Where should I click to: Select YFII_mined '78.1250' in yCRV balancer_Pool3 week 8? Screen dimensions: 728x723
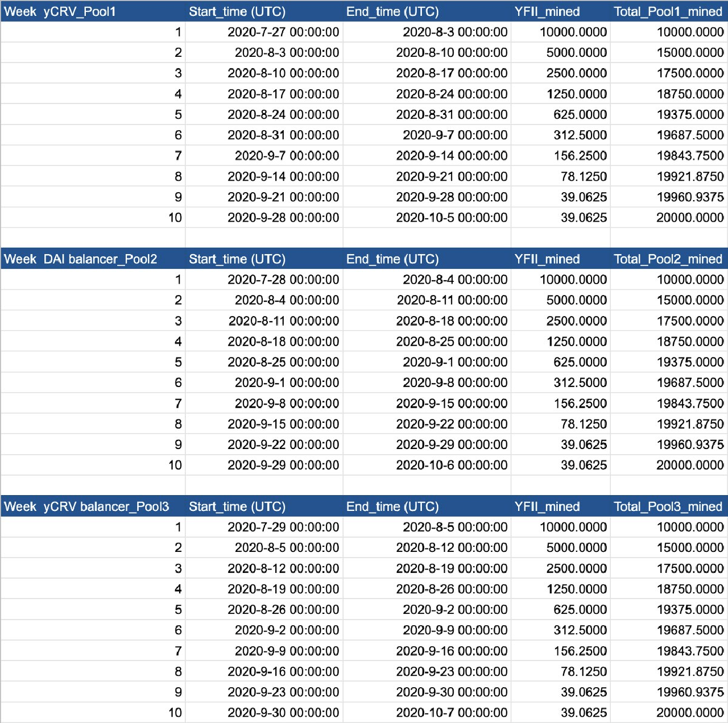561,672
